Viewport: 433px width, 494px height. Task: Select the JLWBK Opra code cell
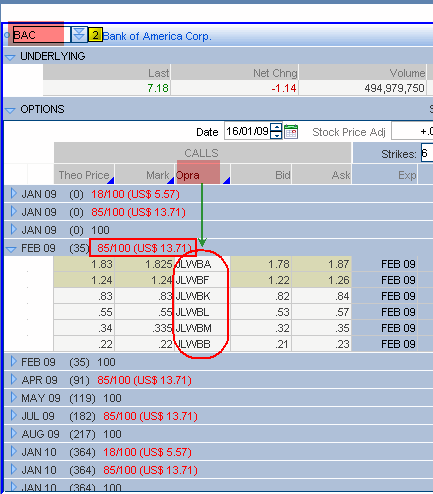pos(202,296)
